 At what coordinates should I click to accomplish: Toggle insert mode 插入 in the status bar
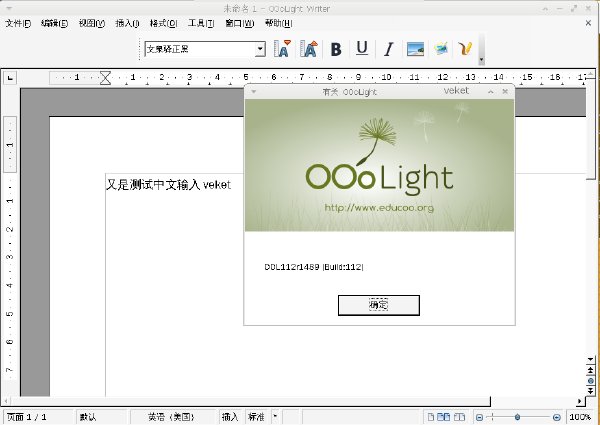[x=230, y=417]
